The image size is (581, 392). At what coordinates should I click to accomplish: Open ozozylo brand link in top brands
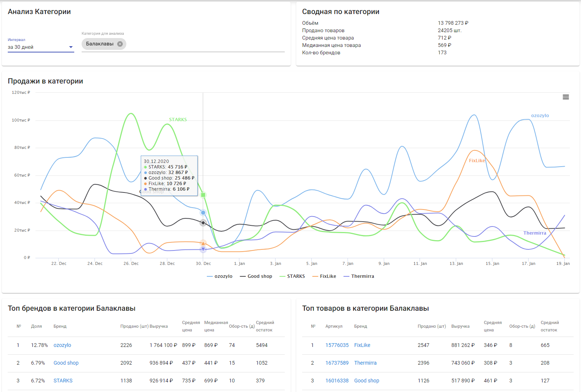click(x=62, y=345)
